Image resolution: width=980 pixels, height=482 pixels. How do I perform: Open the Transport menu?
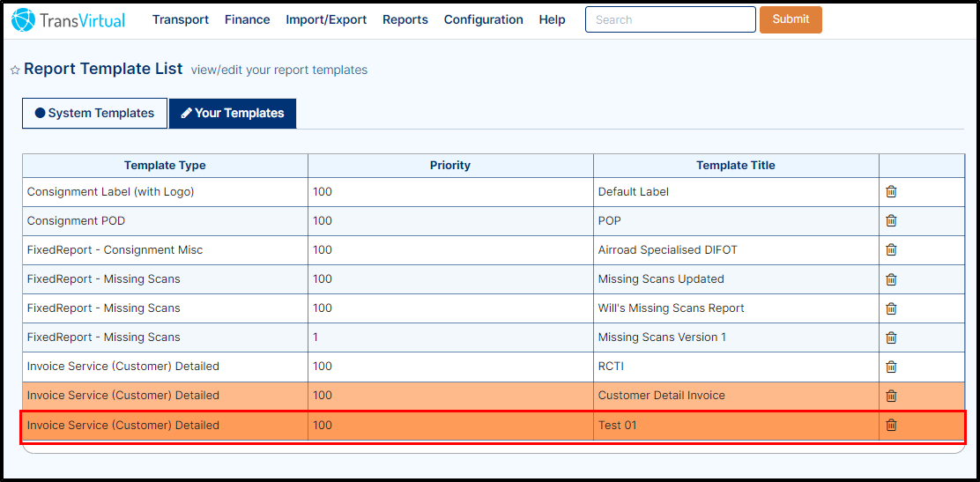pyautogui.click(x=181, y=19)
